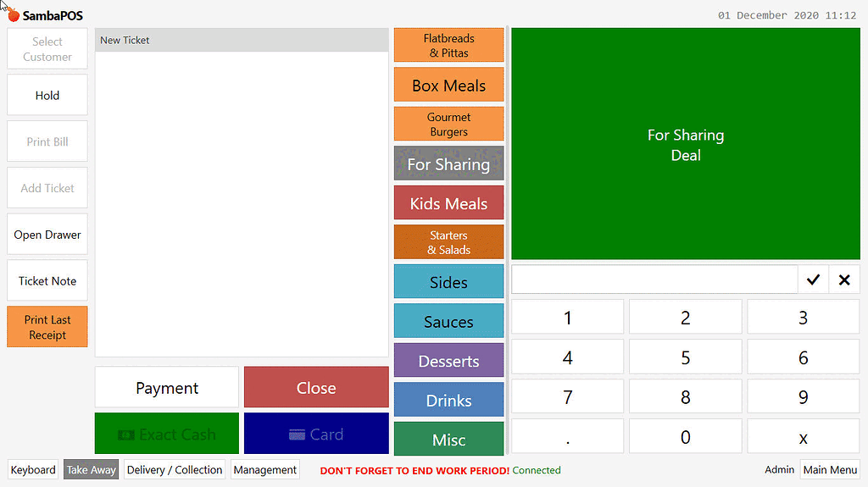Click the checkmark confirm icon
The width and height of the screenshot is (868, 487).
[x=813, y=279]
